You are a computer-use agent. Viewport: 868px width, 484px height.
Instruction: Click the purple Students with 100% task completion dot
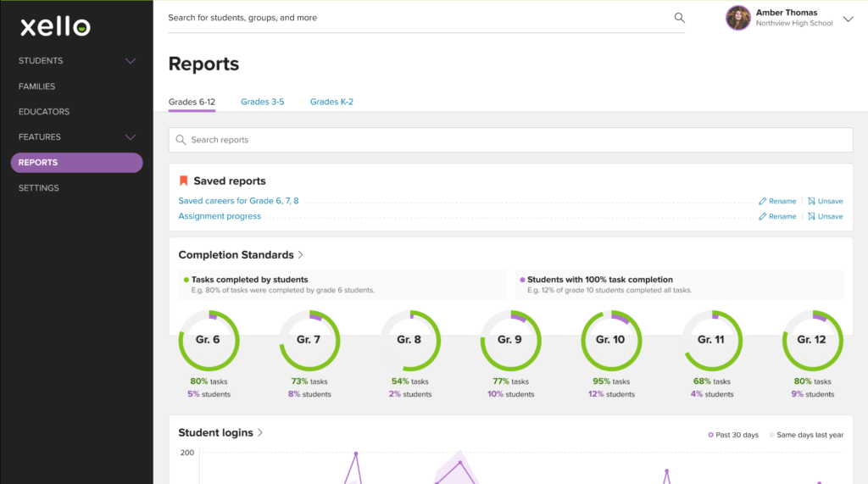tap(522, 281)
